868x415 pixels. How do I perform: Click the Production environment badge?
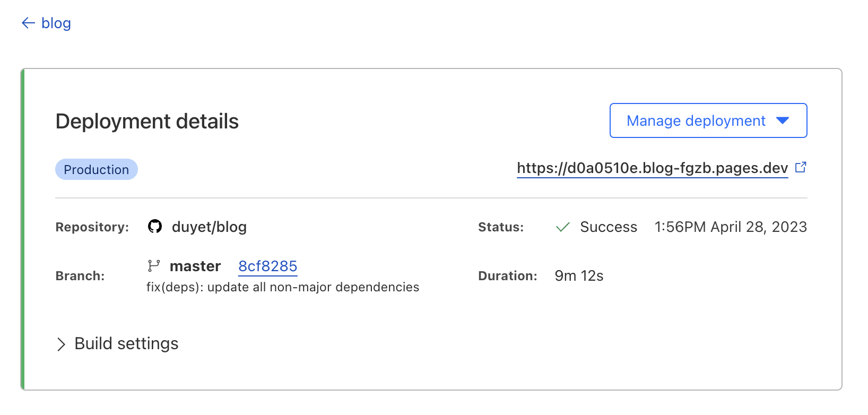tap(97, 170)
